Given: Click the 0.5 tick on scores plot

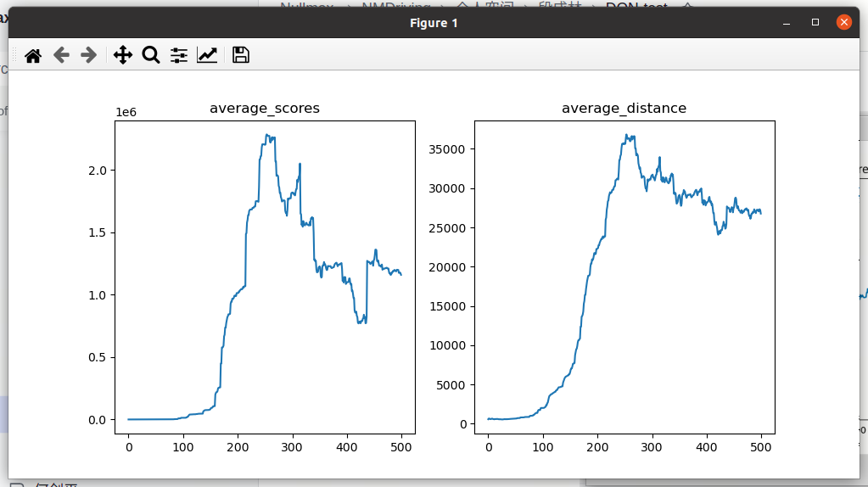Looking at the screenshot, I should (98, 357).
